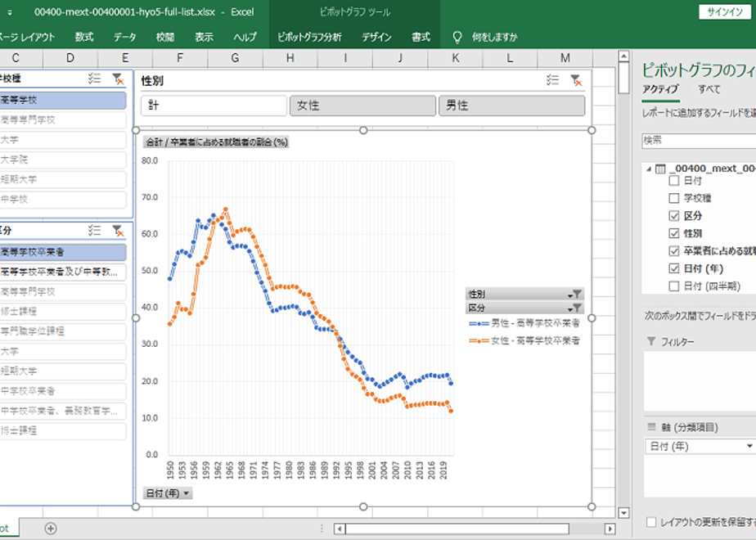756x540 pixels.
Task: Enable the 学校種 field checkbox
Action: coord(674,198)
